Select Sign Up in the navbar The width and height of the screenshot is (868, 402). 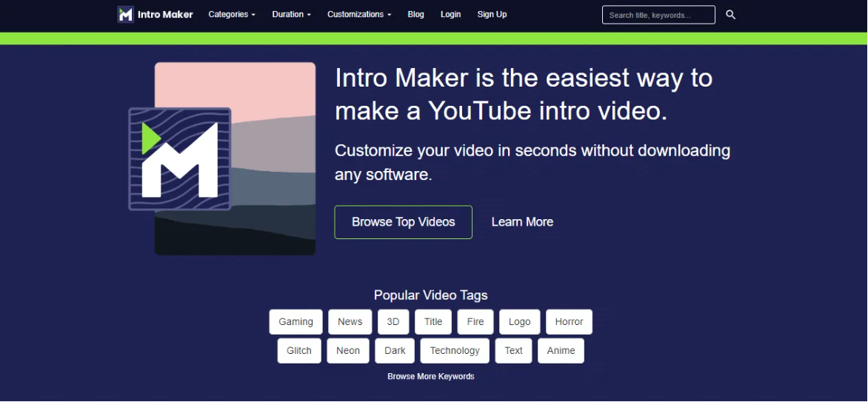point(492,14)
